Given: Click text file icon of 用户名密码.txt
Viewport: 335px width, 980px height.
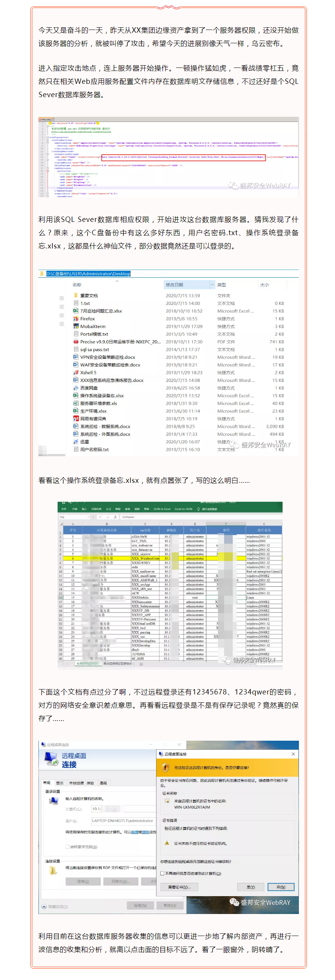Looking at the screenshot, I should (76, 449).
